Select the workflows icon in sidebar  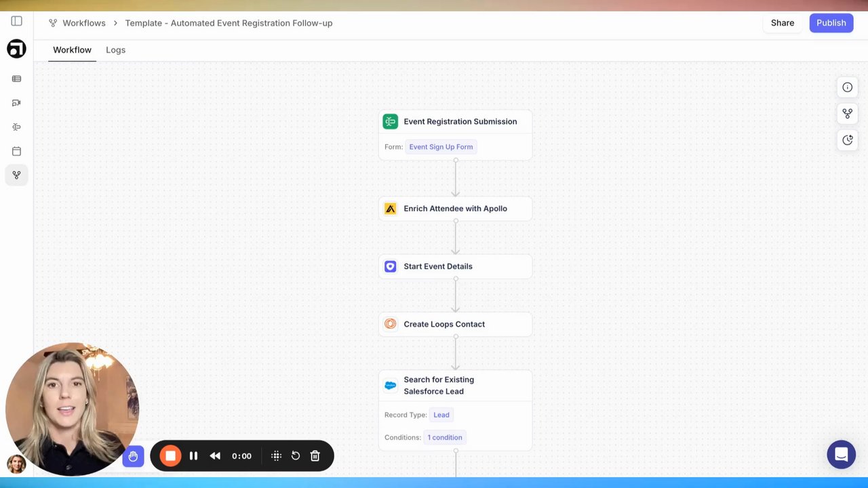[x=16, y=175]
